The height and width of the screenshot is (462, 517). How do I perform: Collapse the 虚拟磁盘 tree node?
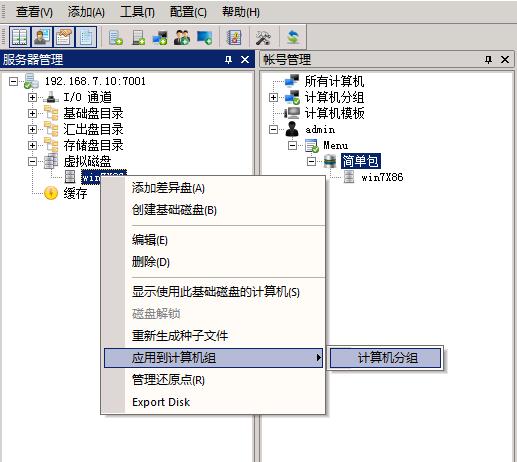coord(32,162)
